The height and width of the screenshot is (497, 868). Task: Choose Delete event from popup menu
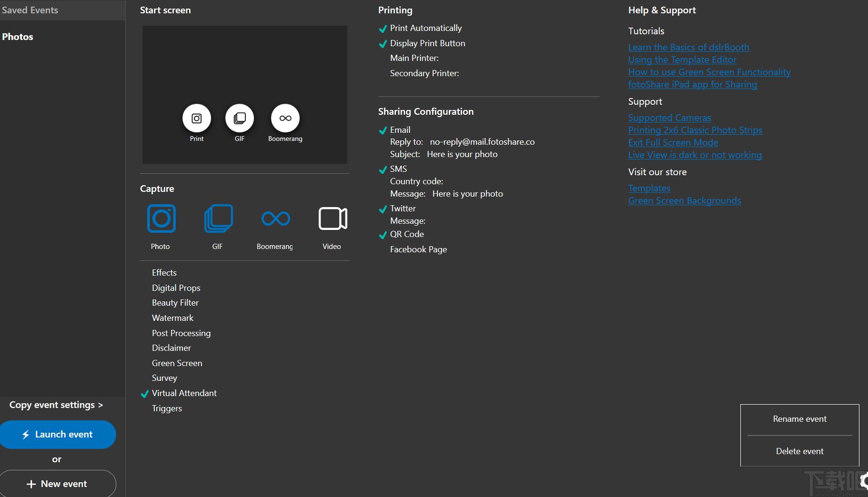[x=799, y=451]
